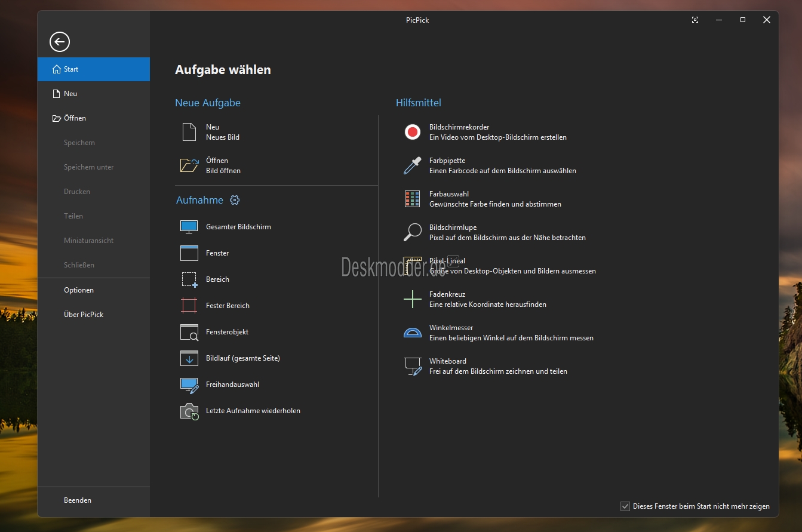Screen dimensions: 802x532
Task: Select the Start menu item
Action: coord(94,69)
